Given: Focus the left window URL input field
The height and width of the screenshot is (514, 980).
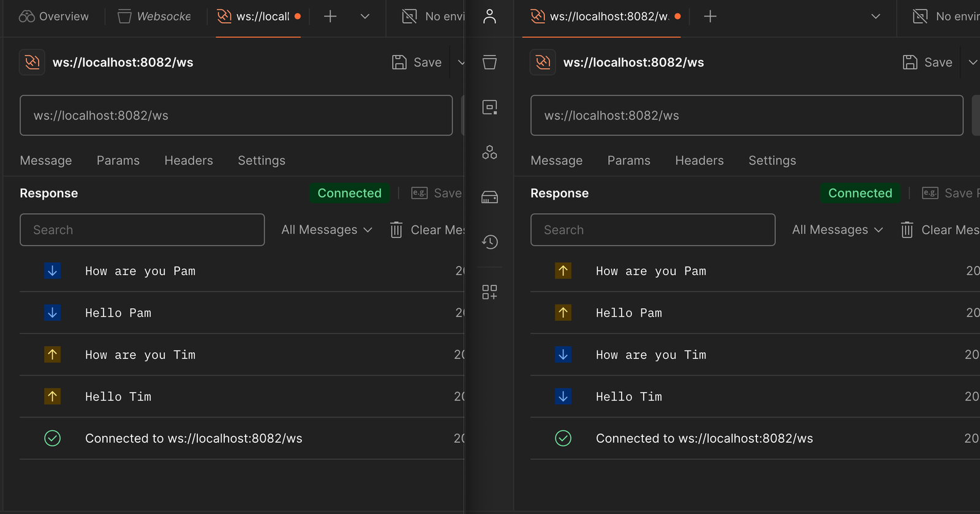Looking at the screenshot, I should [236, 115].
